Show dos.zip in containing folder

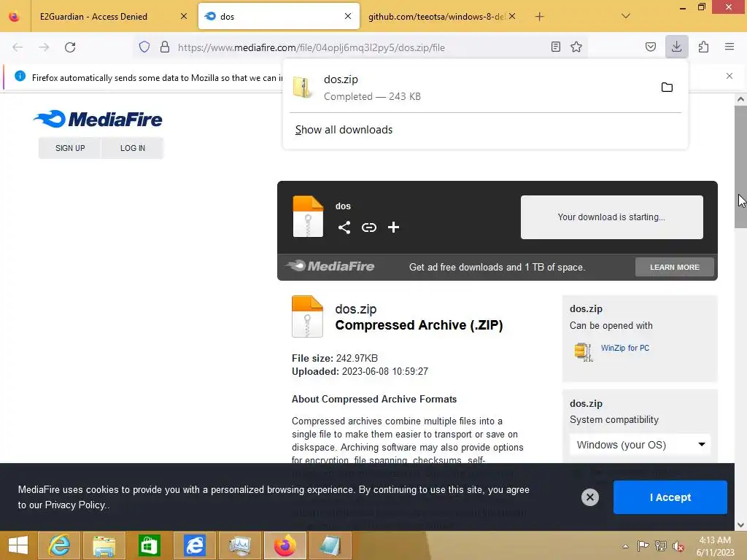(667, 87)
